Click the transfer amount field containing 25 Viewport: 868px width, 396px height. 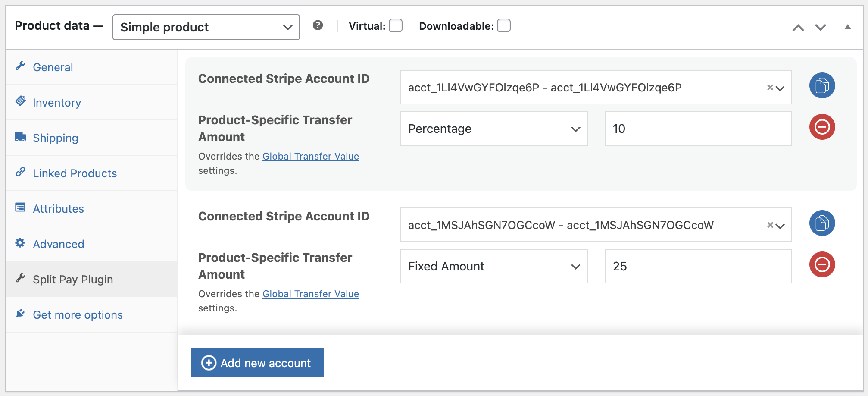[698, 266]
